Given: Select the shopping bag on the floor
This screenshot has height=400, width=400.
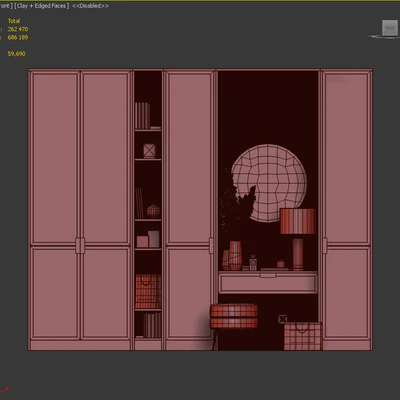Looking at the screenshot, I should click(x=303, y=336).
